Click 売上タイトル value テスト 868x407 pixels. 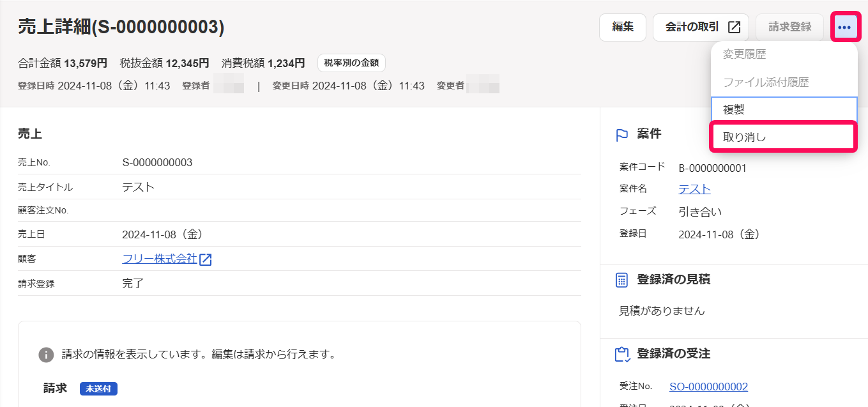point(139,187)
